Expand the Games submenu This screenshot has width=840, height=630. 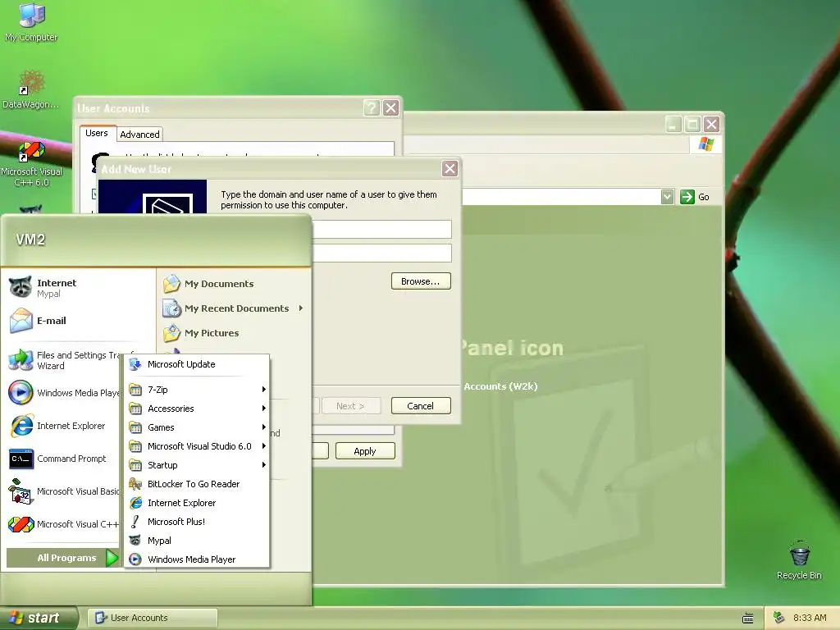197,427
